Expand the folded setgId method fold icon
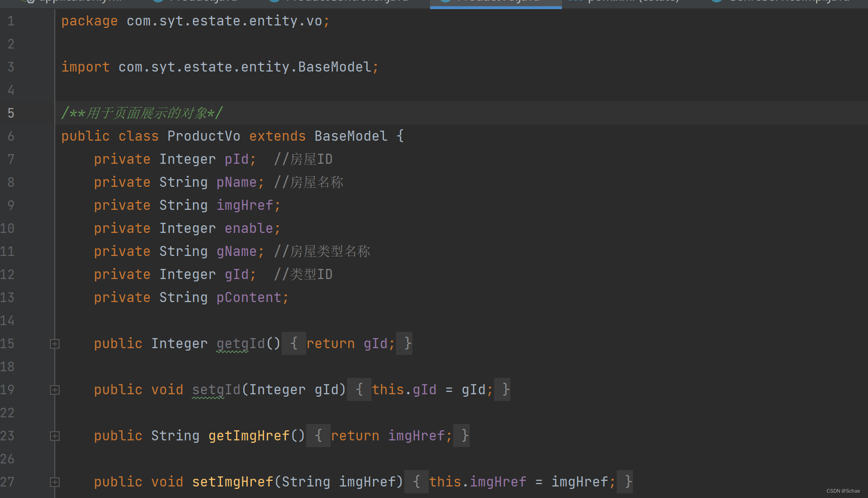 pos(55,390)
